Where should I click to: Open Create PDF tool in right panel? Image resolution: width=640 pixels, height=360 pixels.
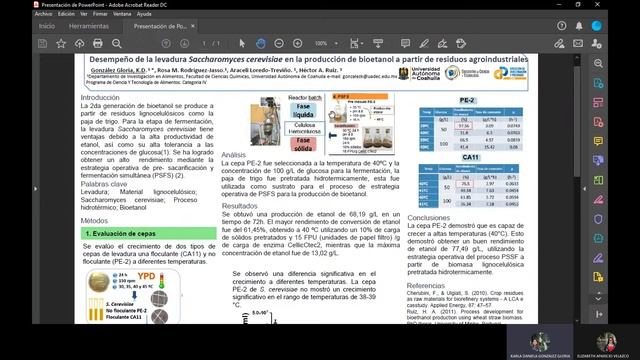pyautogui.click(x=598, y=122)
